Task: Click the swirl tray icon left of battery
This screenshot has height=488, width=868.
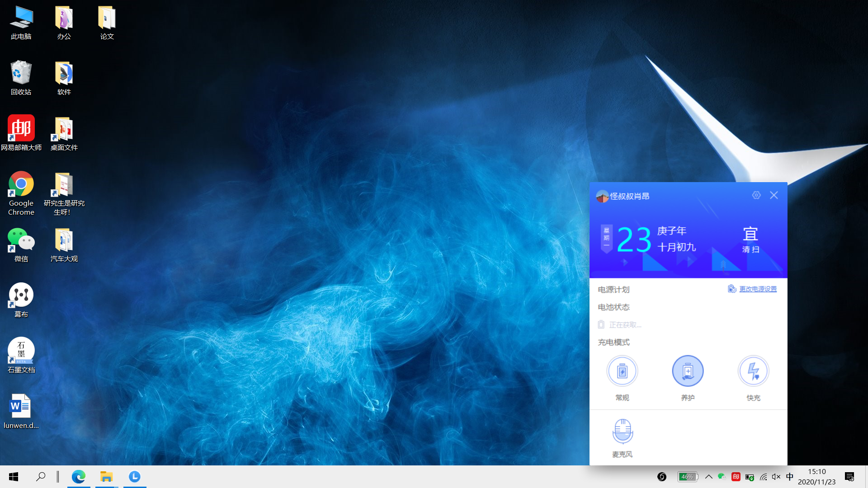Action: pos(662,477)
